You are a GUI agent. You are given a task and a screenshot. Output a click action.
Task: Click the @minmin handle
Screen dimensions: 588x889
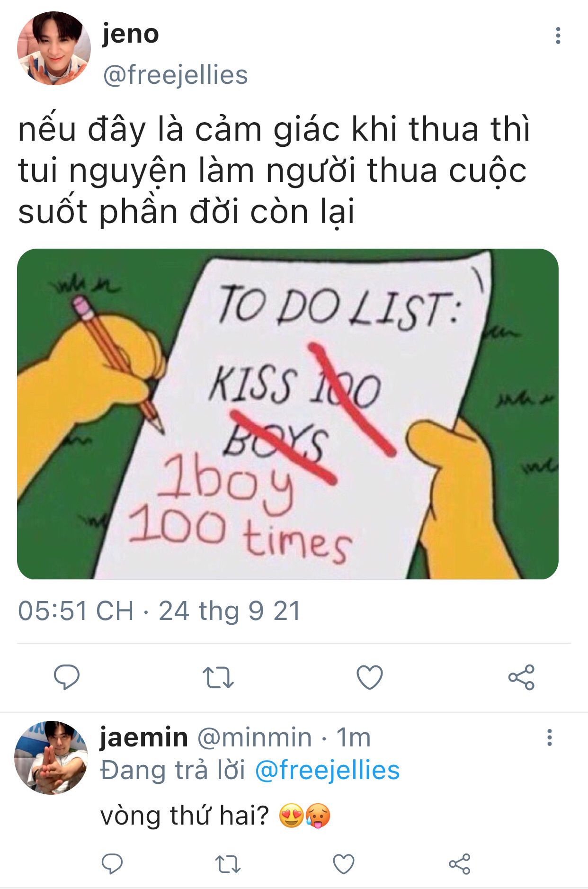(254, 737)
